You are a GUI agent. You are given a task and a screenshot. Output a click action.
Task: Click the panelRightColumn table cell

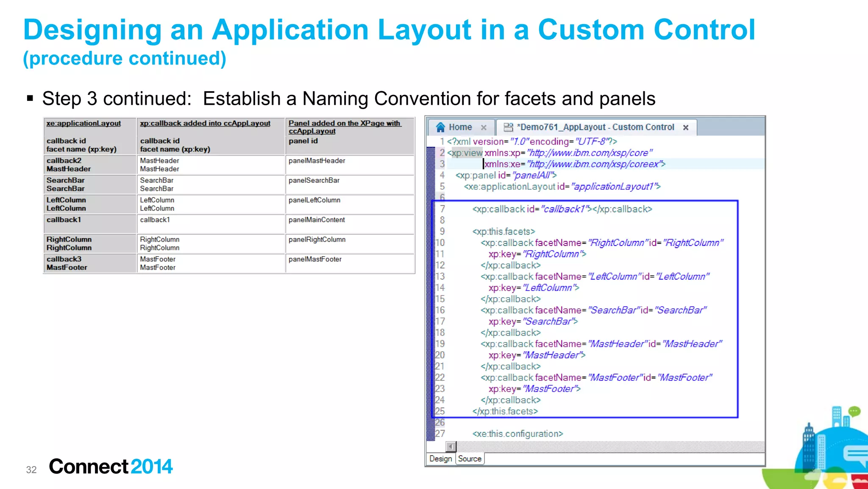[350, 244]
